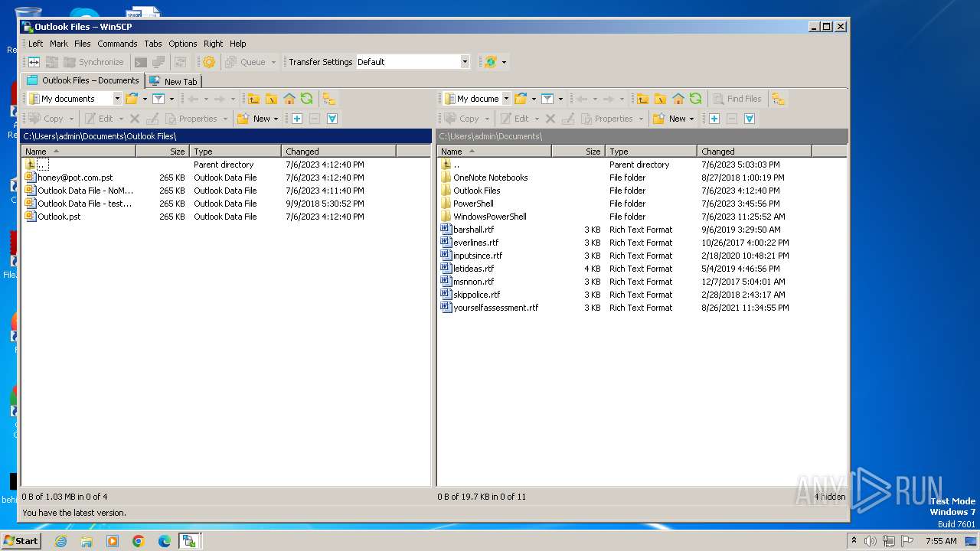
Task: Select honey@pot.com.pst file
Action: (75, 178)
